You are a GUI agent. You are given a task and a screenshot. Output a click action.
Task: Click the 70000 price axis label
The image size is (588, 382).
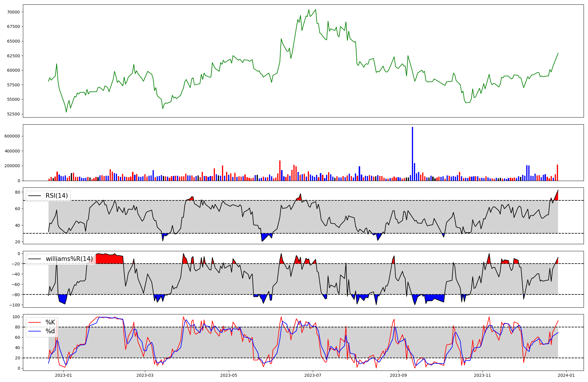(x=14, y=12)
